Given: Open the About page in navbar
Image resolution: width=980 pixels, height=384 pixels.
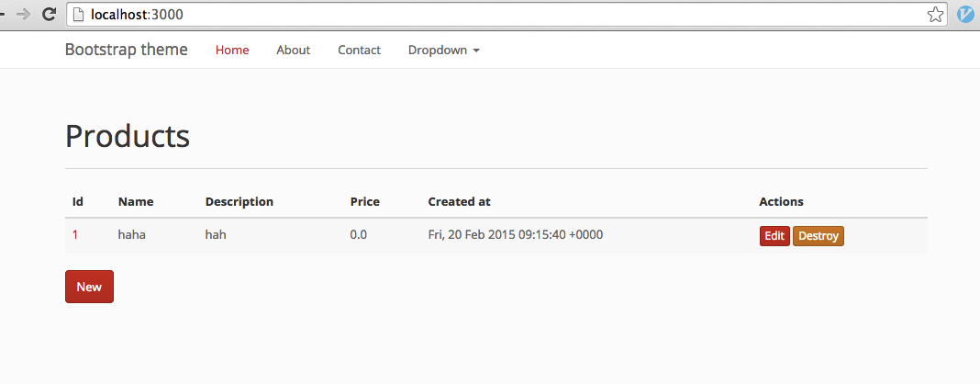Looking at the screenshot, I should pyautogui.click(x=293, y=50).
